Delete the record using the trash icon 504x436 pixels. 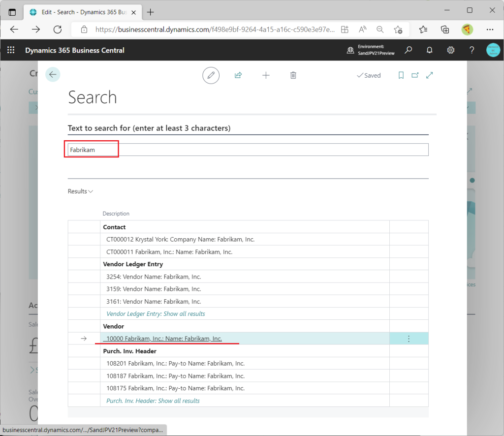point(293,75)
